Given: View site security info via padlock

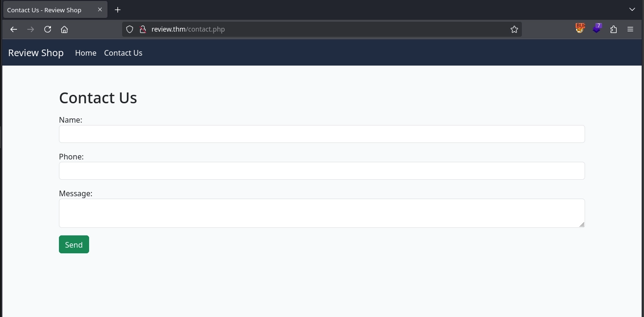Looking at the screenshot, I should coord(142,29).
